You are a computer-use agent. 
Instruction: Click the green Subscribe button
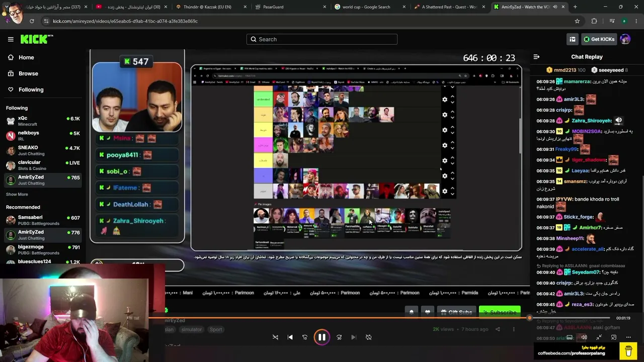tap(500, 312)
